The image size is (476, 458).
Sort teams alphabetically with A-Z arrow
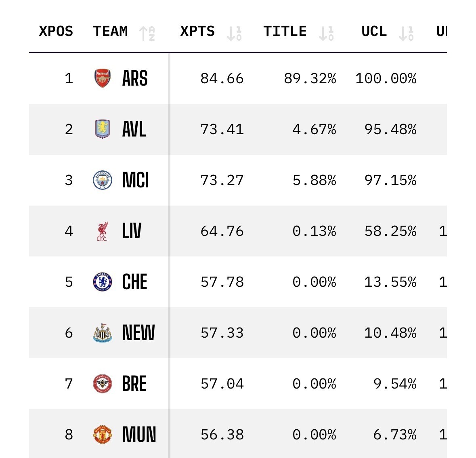click(147, 33)
